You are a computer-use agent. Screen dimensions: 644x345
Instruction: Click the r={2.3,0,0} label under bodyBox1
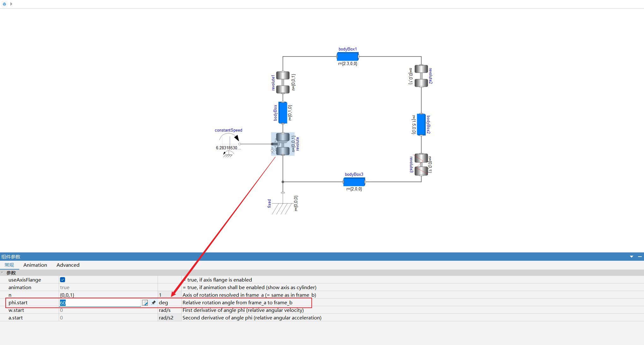(x=348, y=64)
